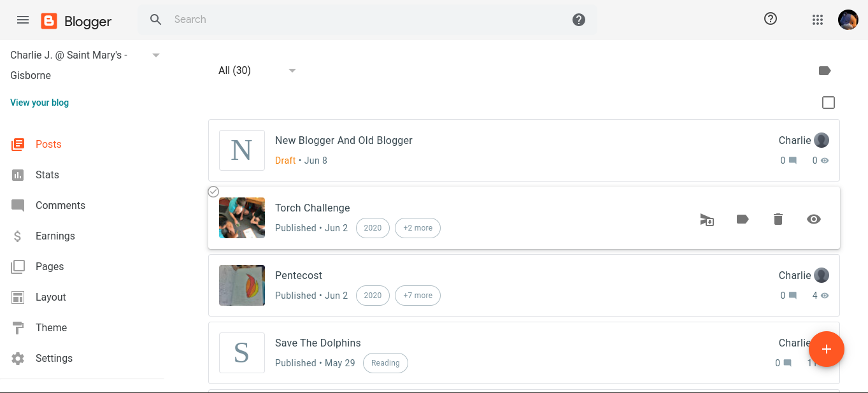Open the Google apps grid

click(818, 20)
